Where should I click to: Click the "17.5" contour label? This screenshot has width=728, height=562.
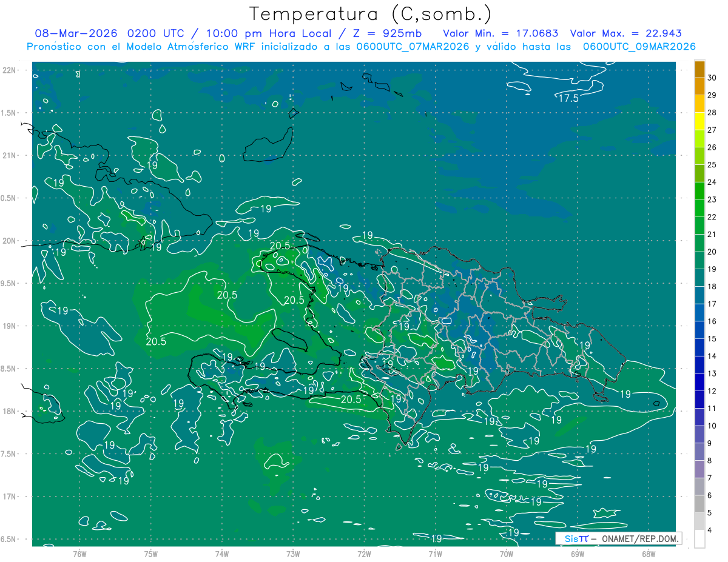(568, 98)
